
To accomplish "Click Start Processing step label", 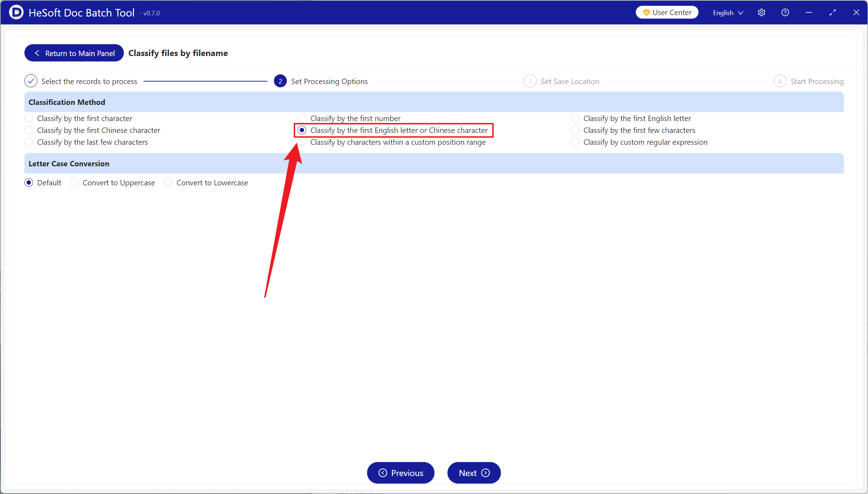I will click(x=817, y=82).
